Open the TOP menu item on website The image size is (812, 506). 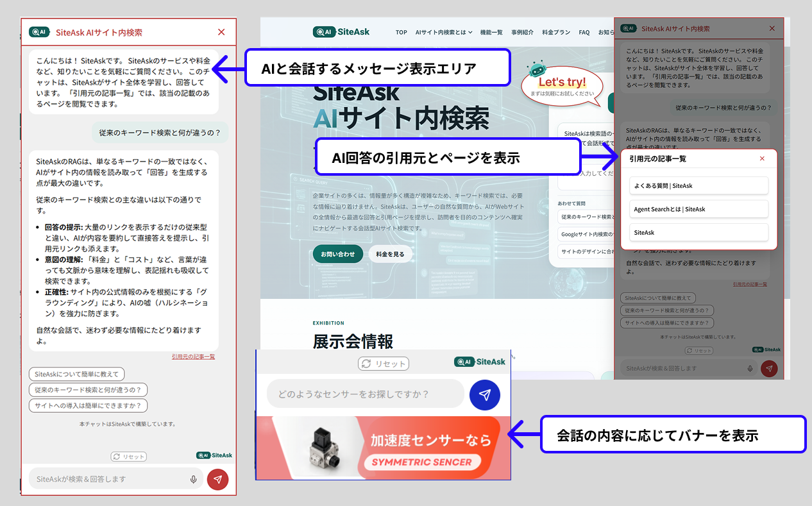point(402,32)
